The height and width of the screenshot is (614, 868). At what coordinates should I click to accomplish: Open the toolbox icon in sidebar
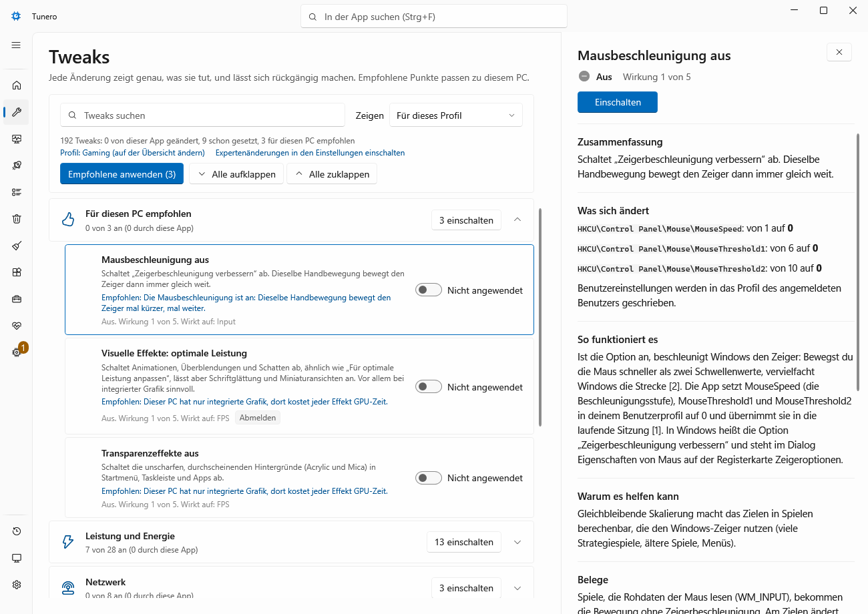point(17,298)
